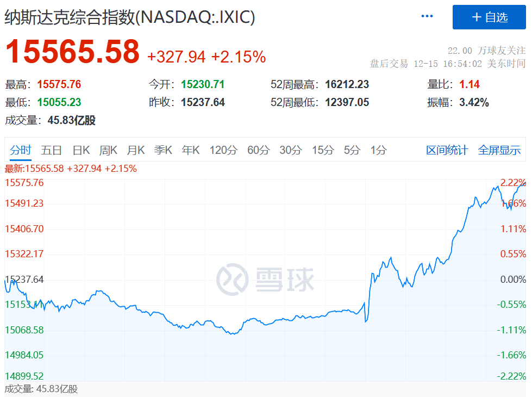This screenshot has height=397, width=532.
Task: Select the 季K quarterly chart tab
Action: [163, 150]
